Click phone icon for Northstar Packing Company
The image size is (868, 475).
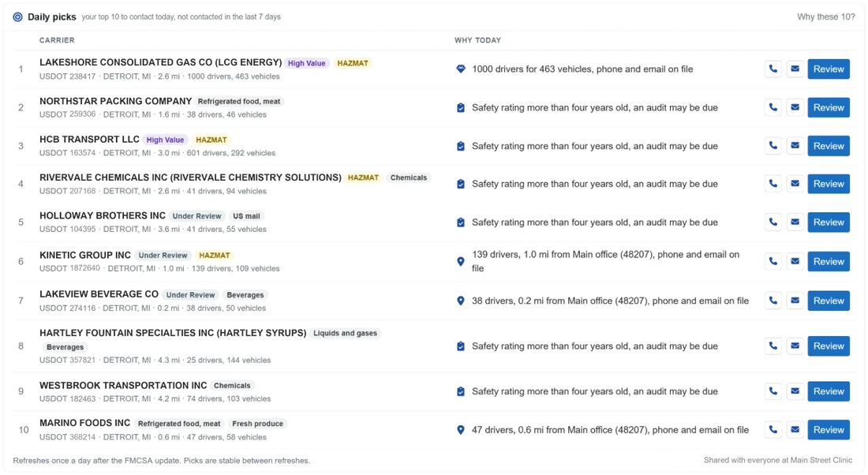(773, 107)
